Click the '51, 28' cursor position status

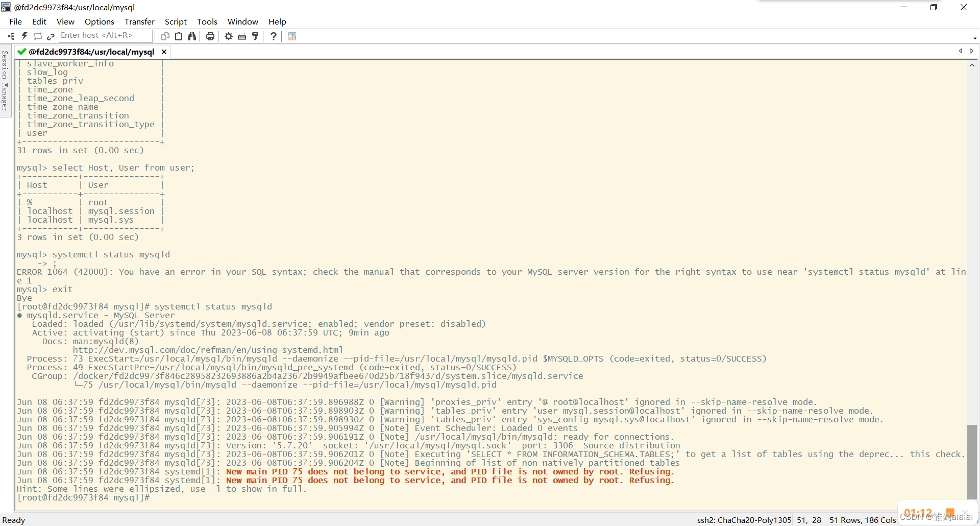click(809, 520)
